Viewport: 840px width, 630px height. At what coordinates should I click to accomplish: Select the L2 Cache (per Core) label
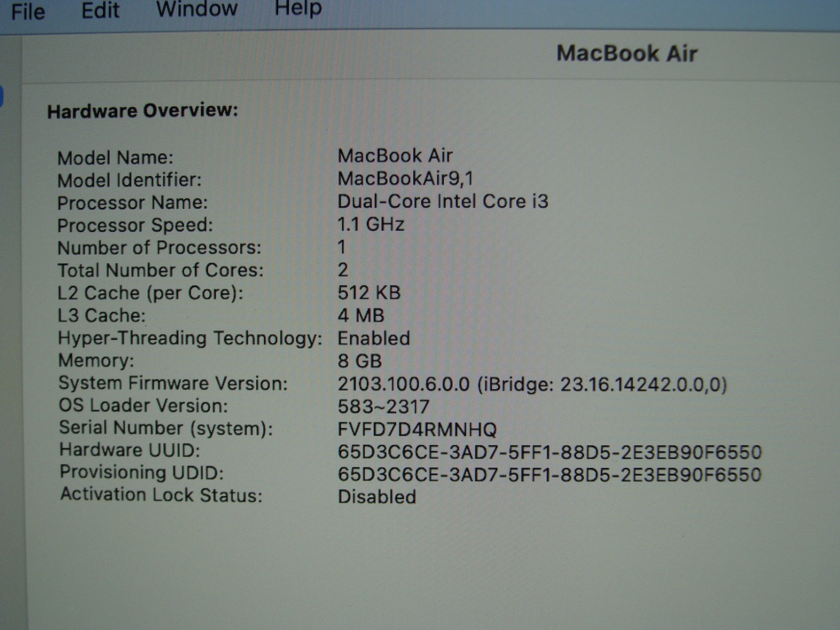click(x=150, y=293)
